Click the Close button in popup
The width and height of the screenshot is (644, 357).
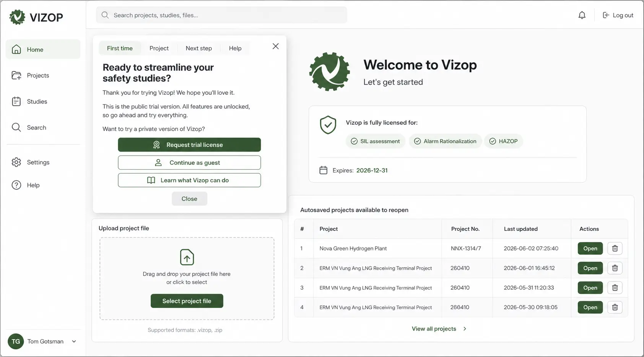[189, 199]
